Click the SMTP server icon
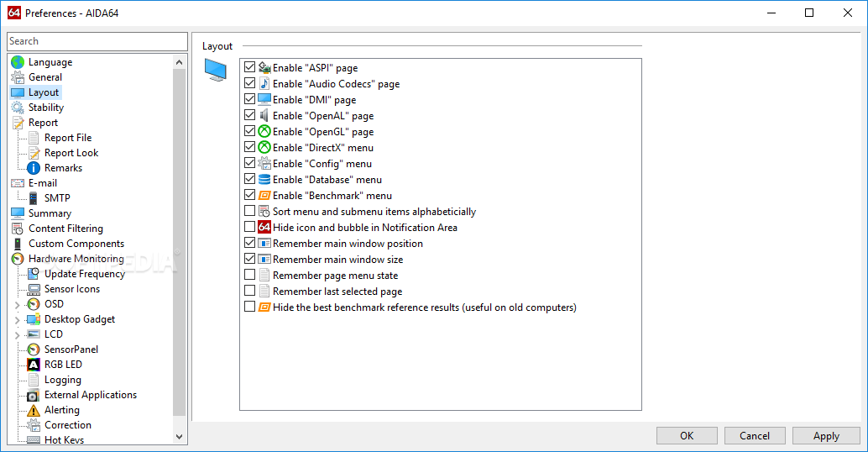 pos(34,197)
